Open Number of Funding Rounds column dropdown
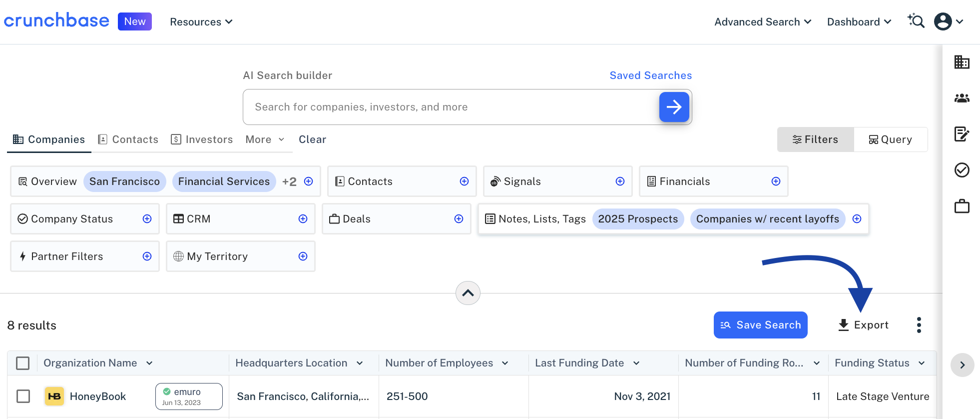The image size is (980, 419). click(x=817, y=363)
